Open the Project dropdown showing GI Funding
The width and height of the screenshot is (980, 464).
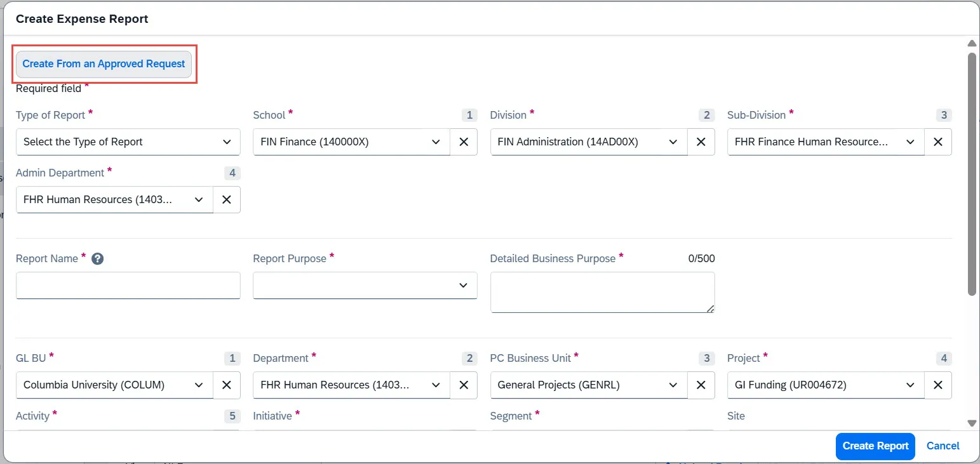(x=826, y=385)
